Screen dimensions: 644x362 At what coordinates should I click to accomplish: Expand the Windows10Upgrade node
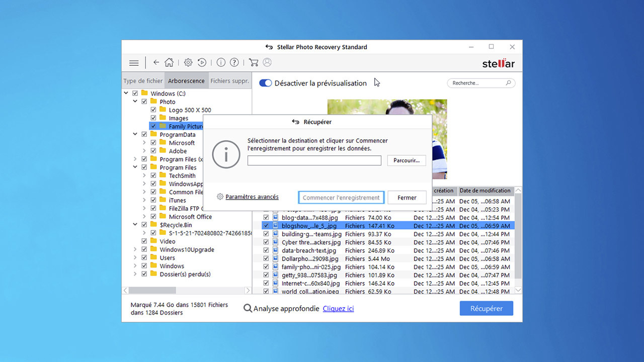[135, 249]
